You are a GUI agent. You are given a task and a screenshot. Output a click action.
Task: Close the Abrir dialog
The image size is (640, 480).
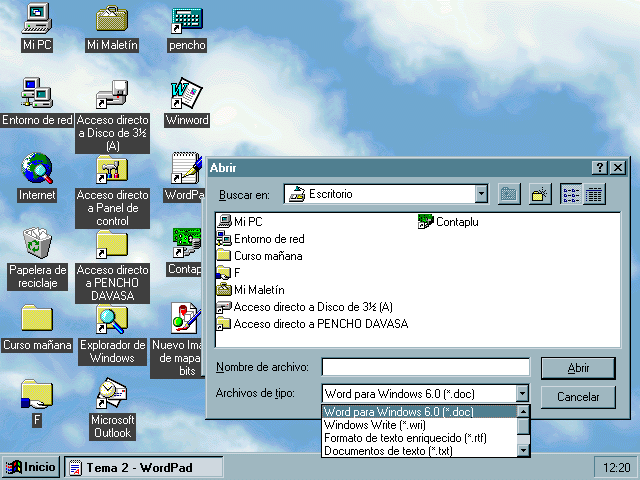[x=618, y=167]
